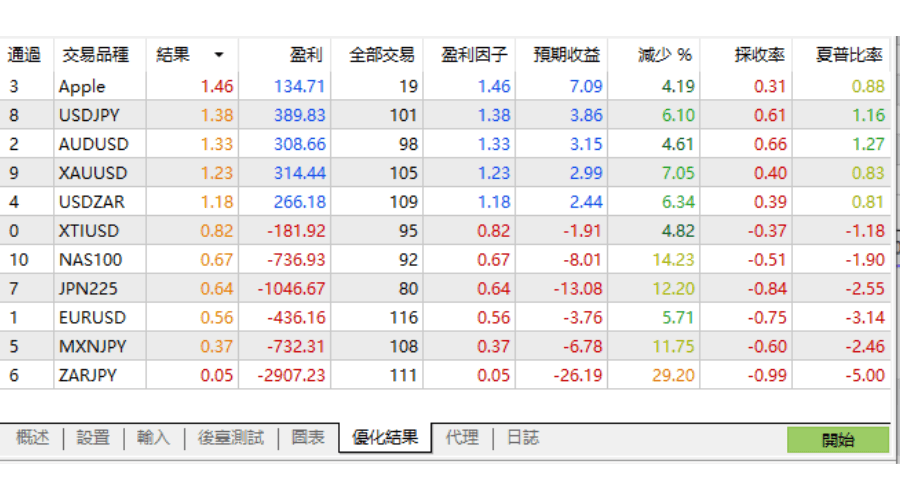This screenshot has height=500, width=900.
Task: Click drawdown value 12.20
Action: (x=673, y=288)
